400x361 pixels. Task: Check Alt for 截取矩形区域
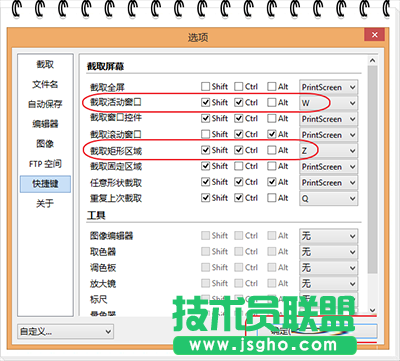click(x=272, y=150)
